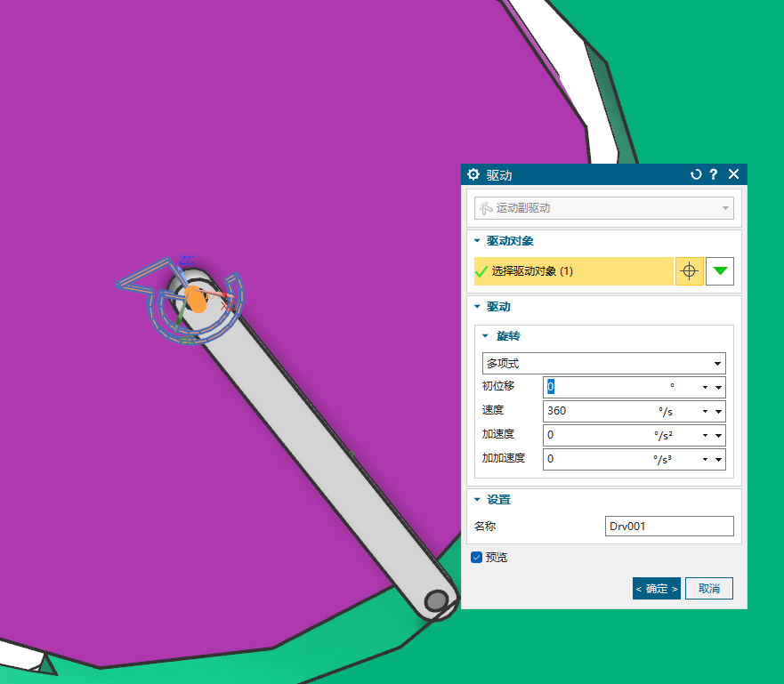The width and height of the screenshot is (784, 684).
Task: Click the green triangle filter button
Action: pyautogui.click(x=720, y=271)
